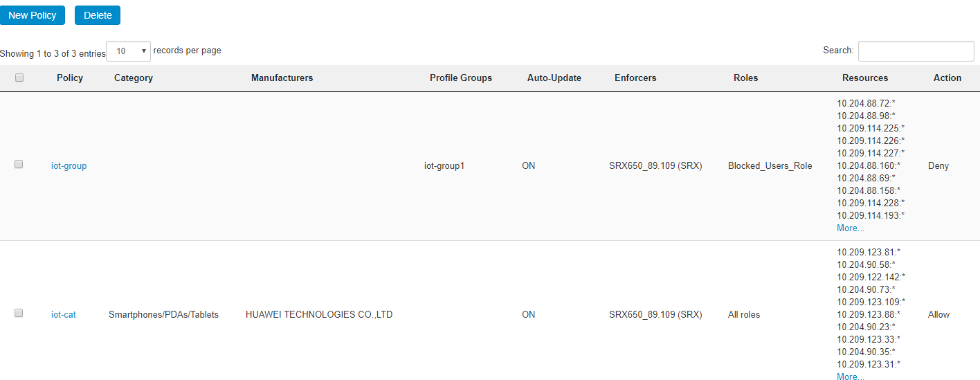The height and width of the screenshot is (380, 980).
Task: Check the iot-cat policy row checkbox
Action: (x=19, y=314)
